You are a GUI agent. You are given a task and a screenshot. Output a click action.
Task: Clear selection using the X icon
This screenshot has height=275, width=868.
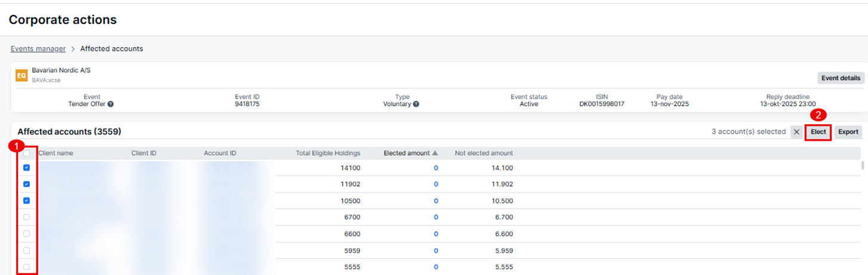[x=796, y=132]
